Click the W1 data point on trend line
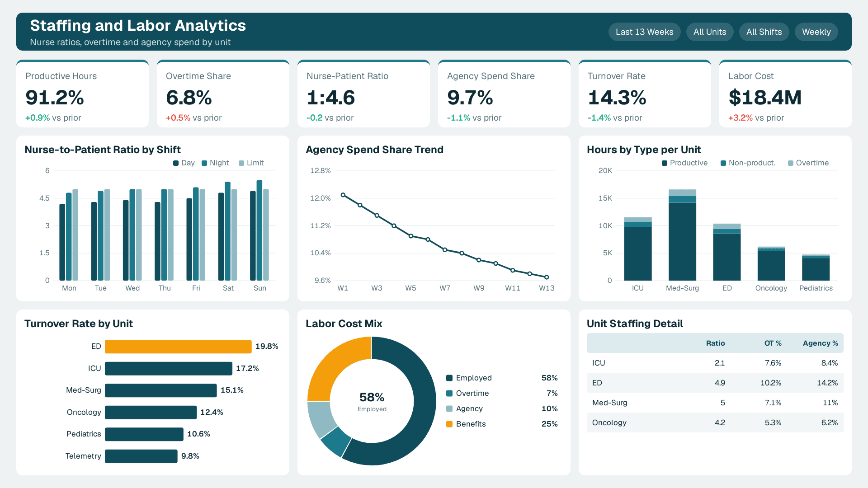Screen dimensions: 868x488 pyautogui.click(x=343, y=195)
